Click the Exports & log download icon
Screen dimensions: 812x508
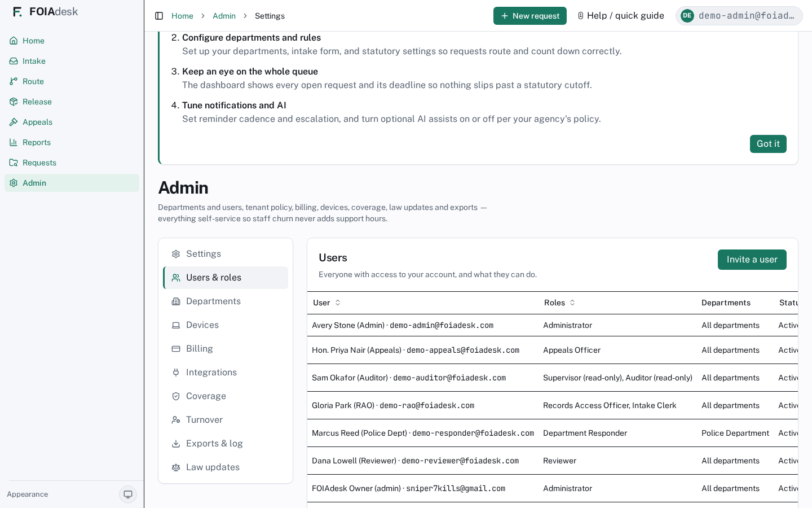coord(176,444)
